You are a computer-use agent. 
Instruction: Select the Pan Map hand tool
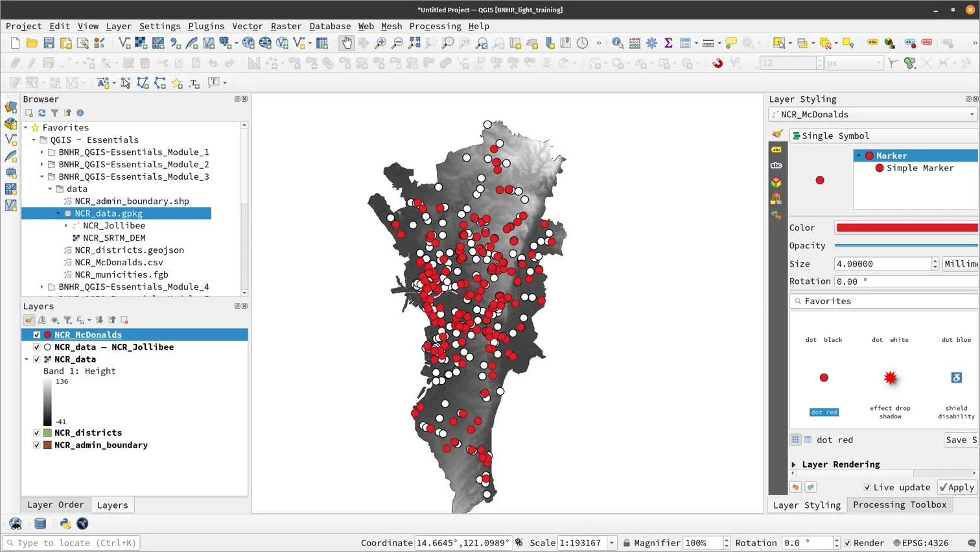347,43
